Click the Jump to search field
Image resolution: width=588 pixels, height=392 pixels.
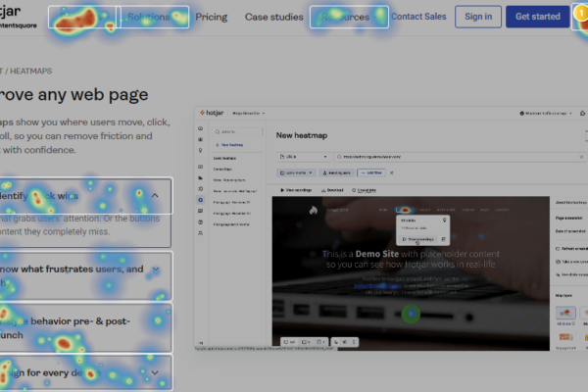(x=237, y=131)
